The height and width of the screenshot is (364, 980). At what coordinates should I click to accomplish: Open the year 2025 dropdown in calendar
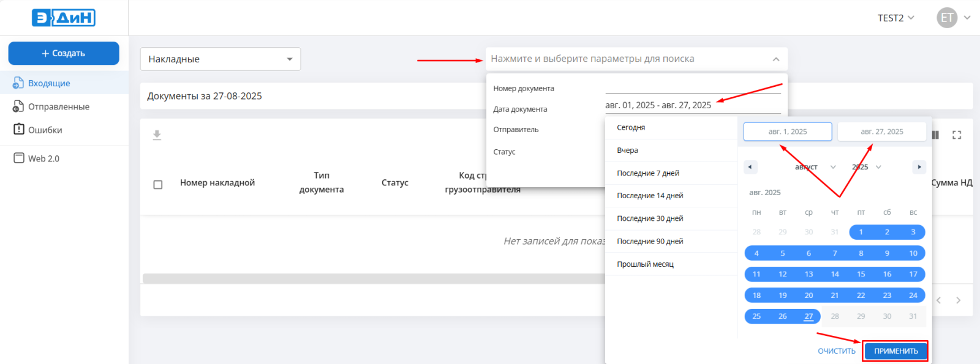[x=866, y=167]
